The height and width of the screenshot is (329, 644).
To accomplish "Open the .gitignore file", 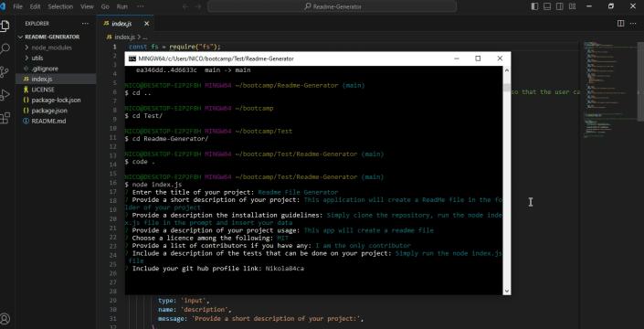I will pos(56,69).
